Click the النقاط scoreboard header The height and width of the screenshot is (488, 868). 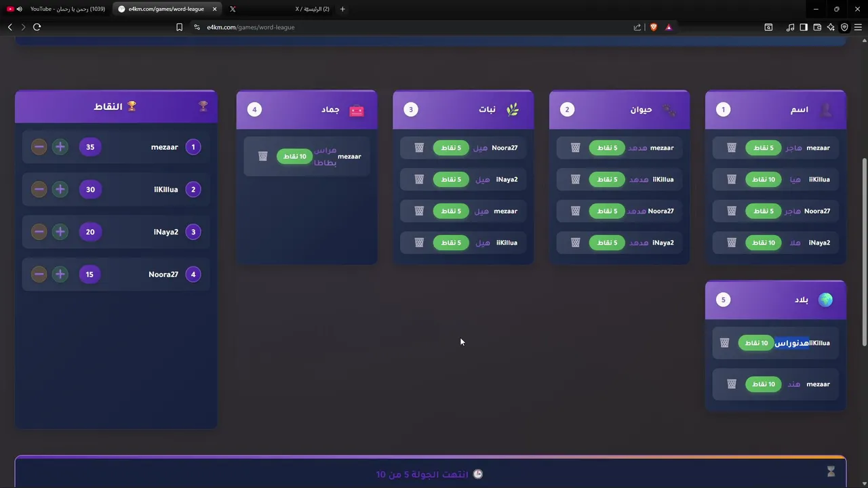coord(116,106)
